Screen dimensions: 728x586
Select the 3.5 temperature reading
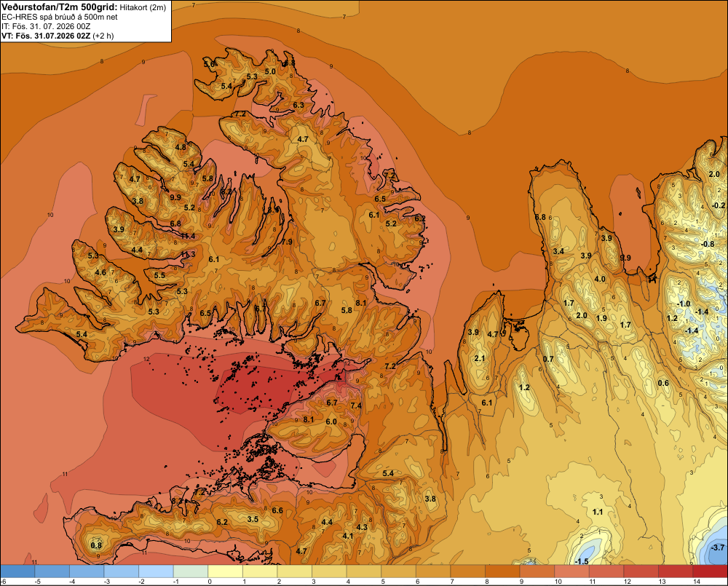[x=253, y=519]
